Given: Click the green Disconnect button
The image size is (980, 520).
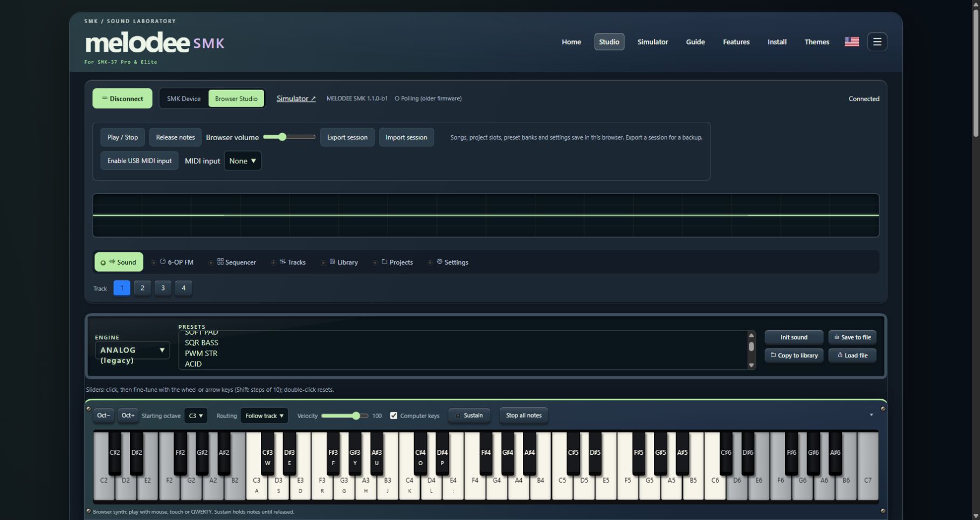Looking at the screenshot, I should point(122,99).
